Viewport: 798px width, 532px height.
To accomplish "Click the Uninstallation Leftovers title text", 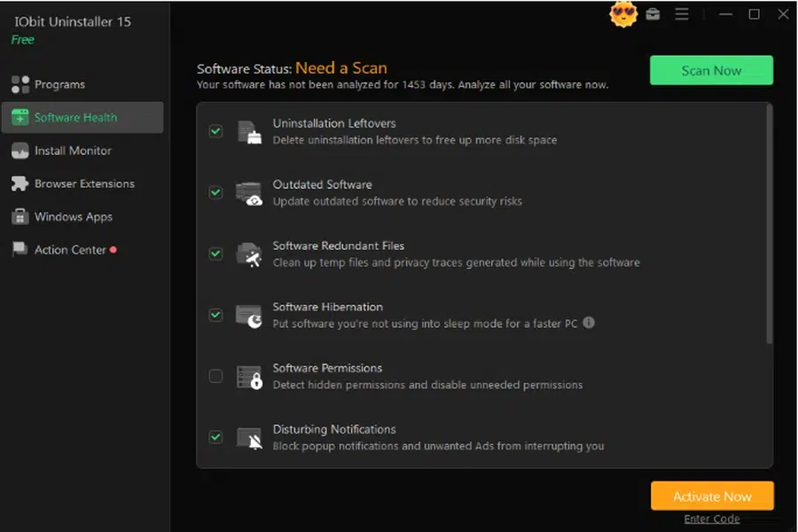I will point(334,123).
